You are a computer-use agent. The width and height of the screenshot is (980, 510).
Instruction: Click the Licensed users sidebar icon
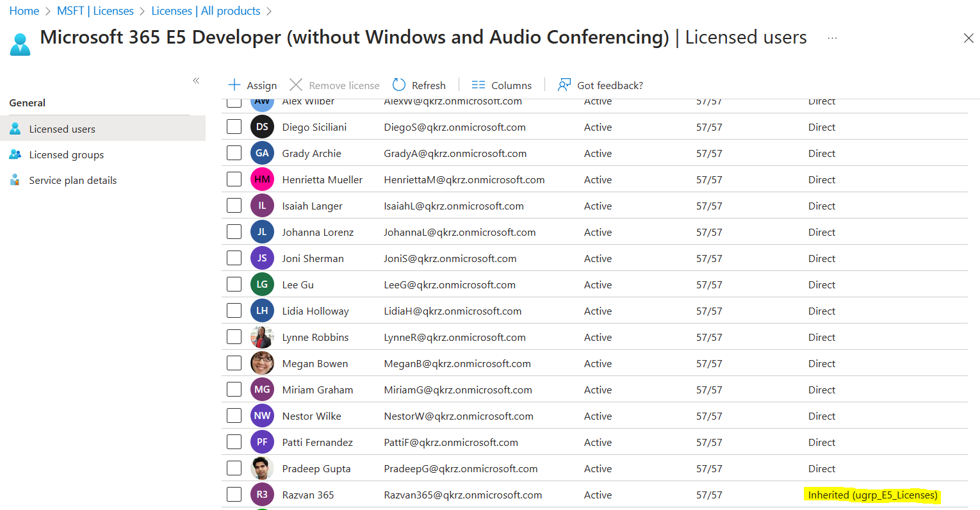click(15, 129)
